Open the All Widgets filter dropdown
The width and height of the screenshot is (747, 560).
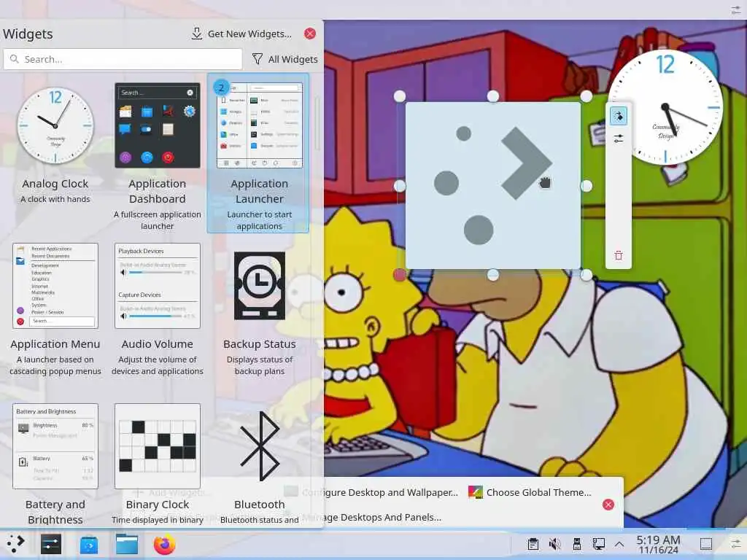[285, 59]
